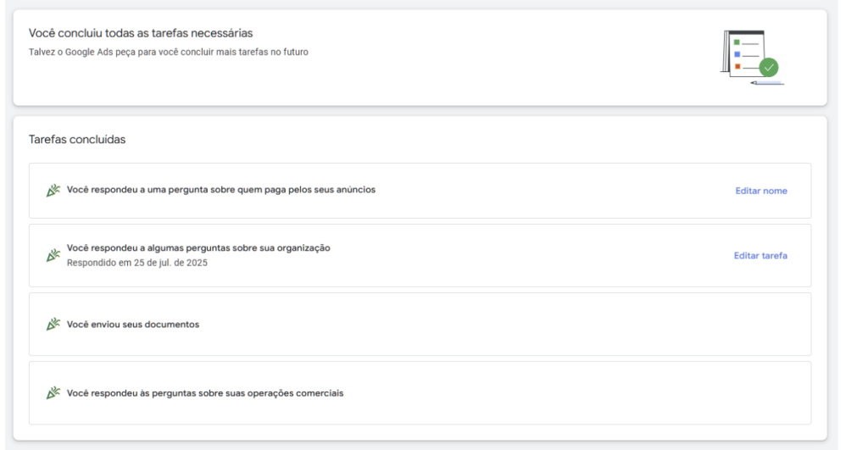Screen dimensions: 868x450
Task: Click the green checkmark badge on the checklist illustration
Action: [x=769, y=68]
